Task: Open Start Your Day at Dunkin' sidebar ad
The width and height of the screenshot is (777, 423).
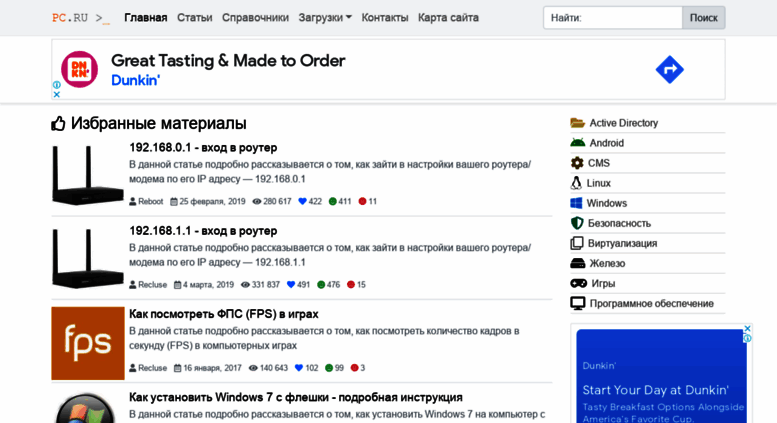Action: [655, 390]
